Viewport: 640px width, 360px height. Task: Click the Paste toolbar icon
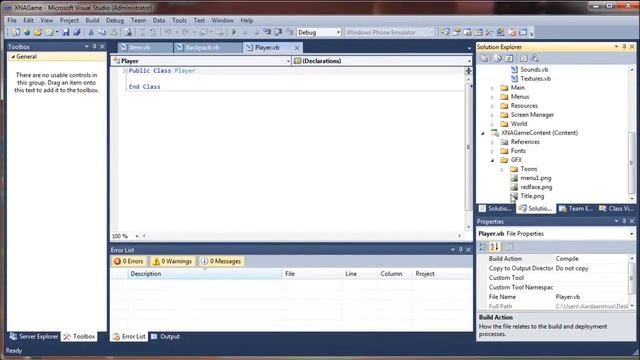pyautogui.click(x=114, y=32)
